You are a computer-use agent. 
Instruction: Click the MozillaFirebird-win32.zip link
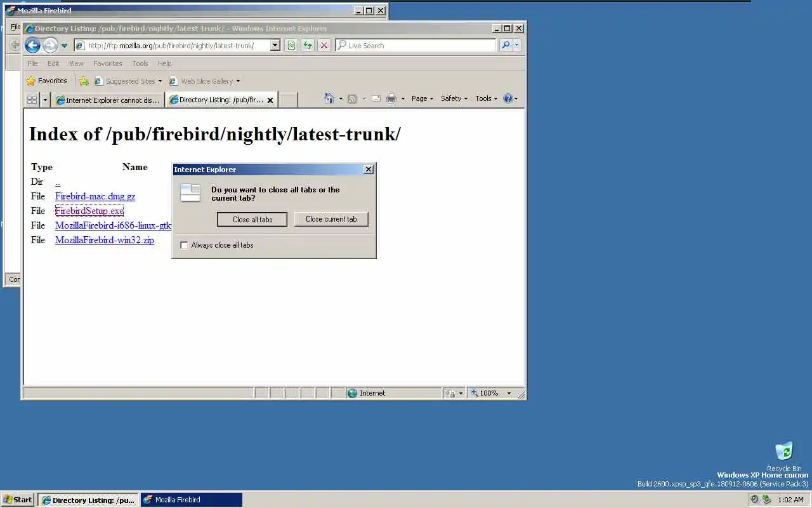pos(105,240)
